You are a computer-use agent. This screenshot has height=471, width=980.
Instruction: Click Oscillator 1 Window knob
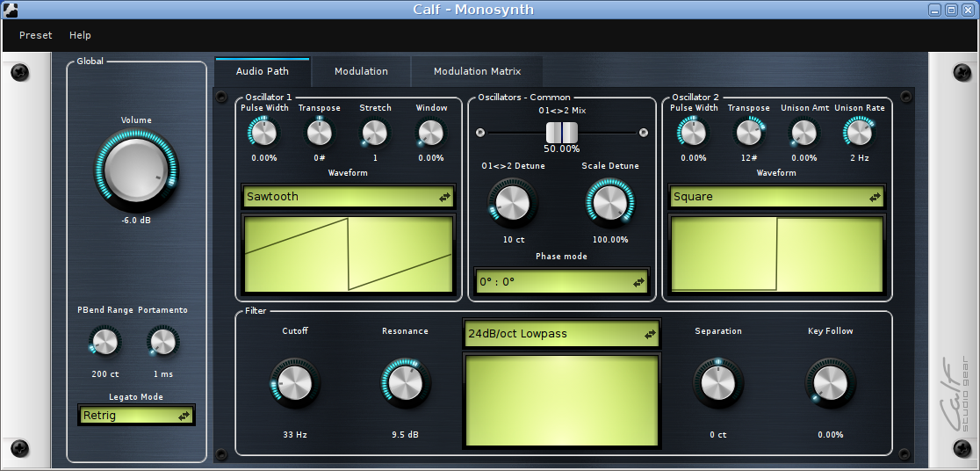(431, 133)
